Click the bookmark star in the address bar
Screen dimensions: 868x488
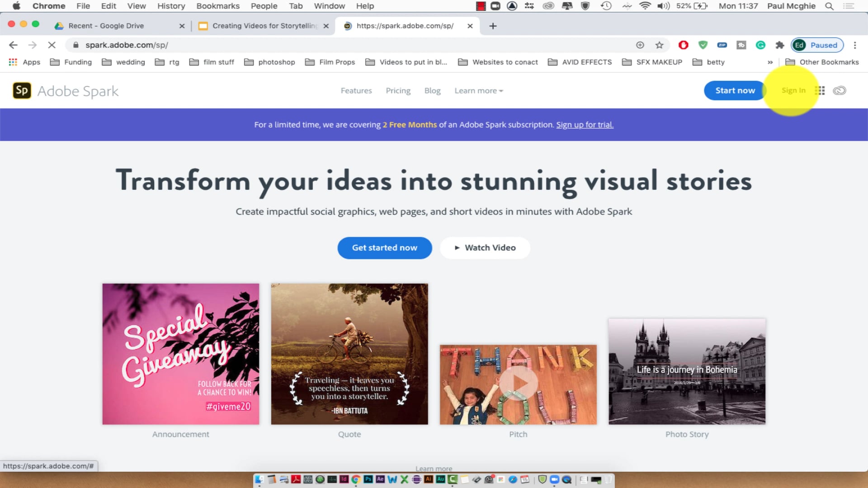point(659,45)
